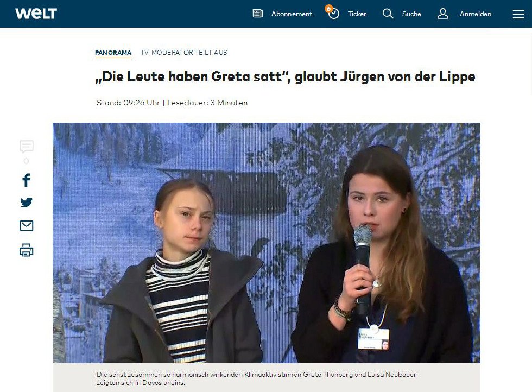
Task: Click the Suche label
Action: (411, 14)
